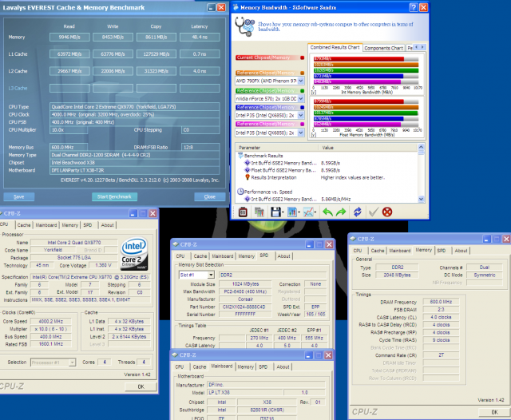Image resolution: width=511 pixels, height=420 pixels.
Task: Click the Save button in EVEREST
Action: 19,196
